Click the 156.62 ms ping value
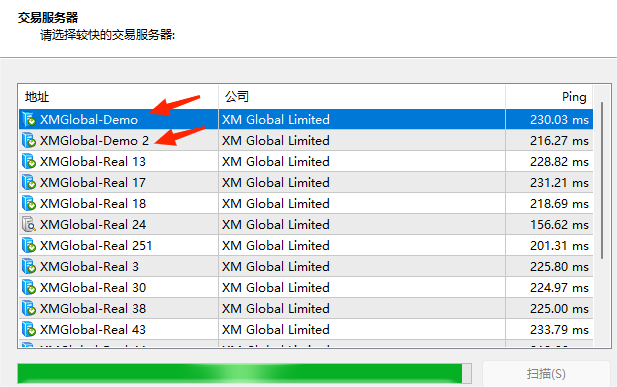 559,224
